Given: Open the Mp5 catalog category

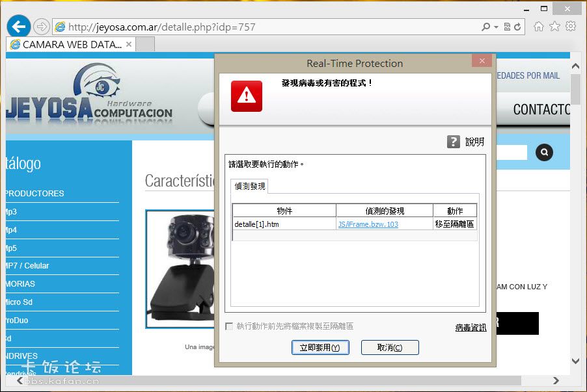Looking at the screenshot, I should pos(11,248).
